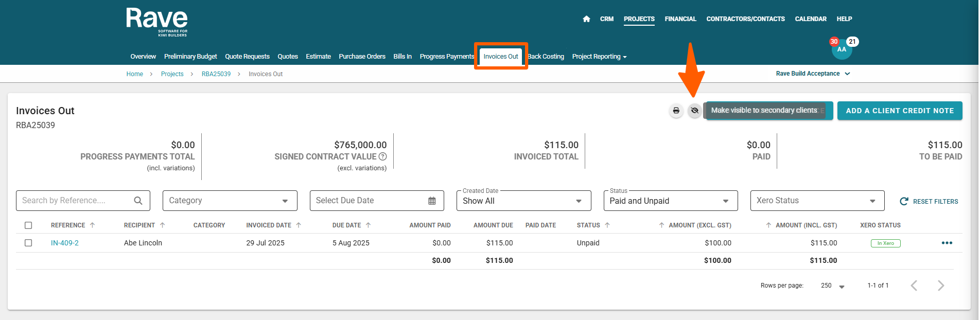Click the Search by Reference field
980x320 pixels.
point(75,201)
